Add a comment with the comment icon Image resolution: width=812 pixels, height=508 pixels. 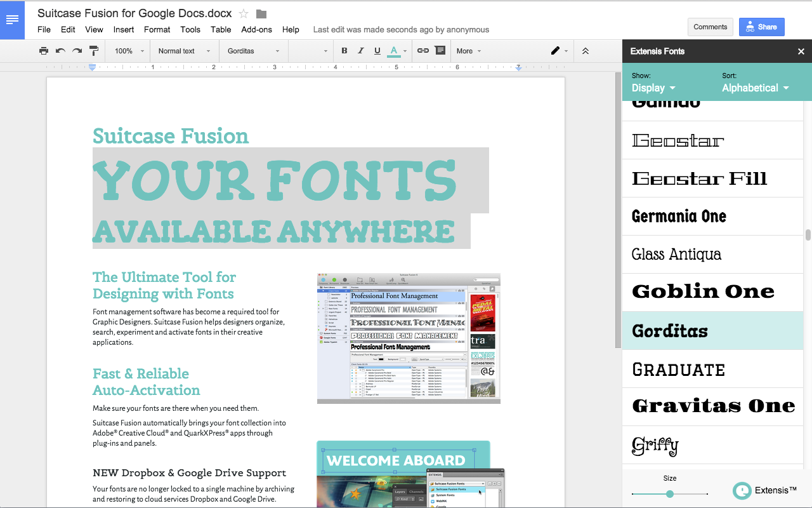coord(440,51)
